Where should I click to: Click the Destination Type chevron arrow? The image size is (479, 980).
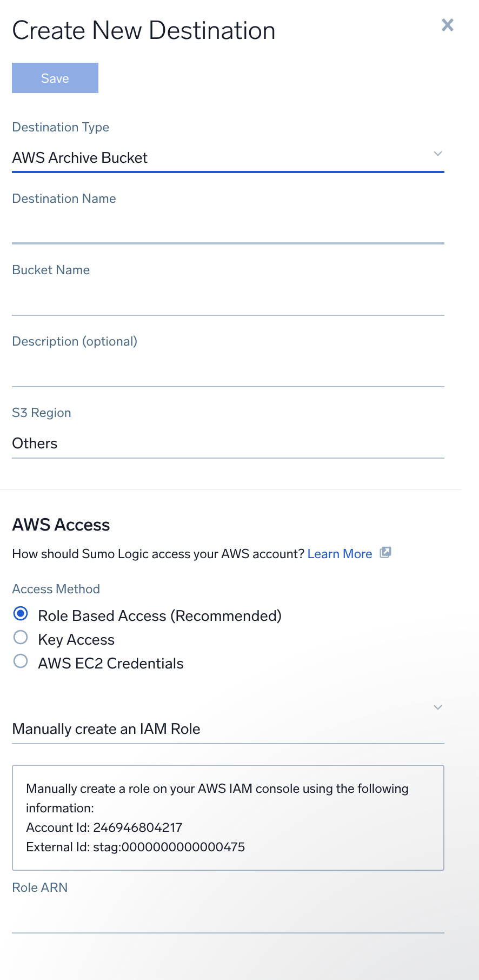pos(438,154)
